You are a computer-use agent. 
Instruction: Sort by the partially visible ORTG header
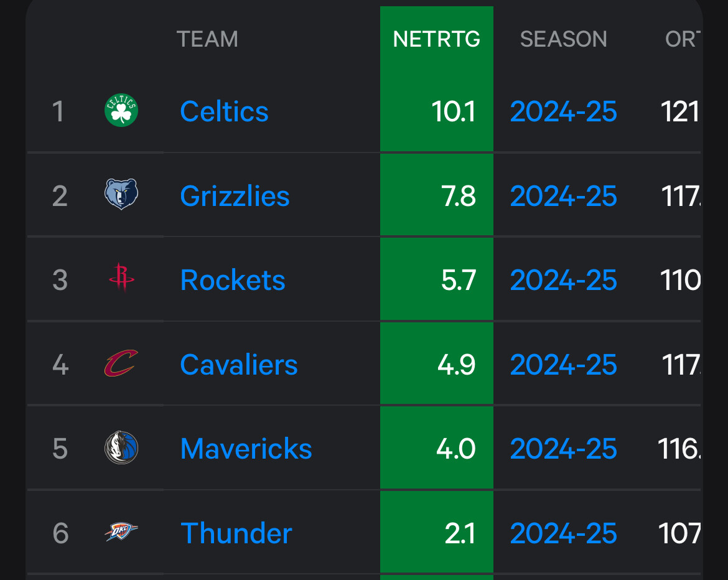tap(683, 39)
